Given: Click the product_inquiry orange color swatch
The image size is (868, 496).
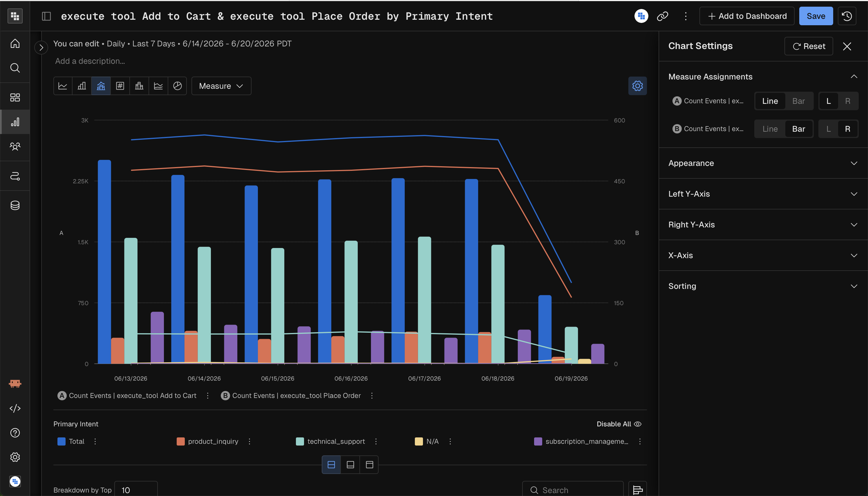Looking at the screenshot, I should [180, 441].
